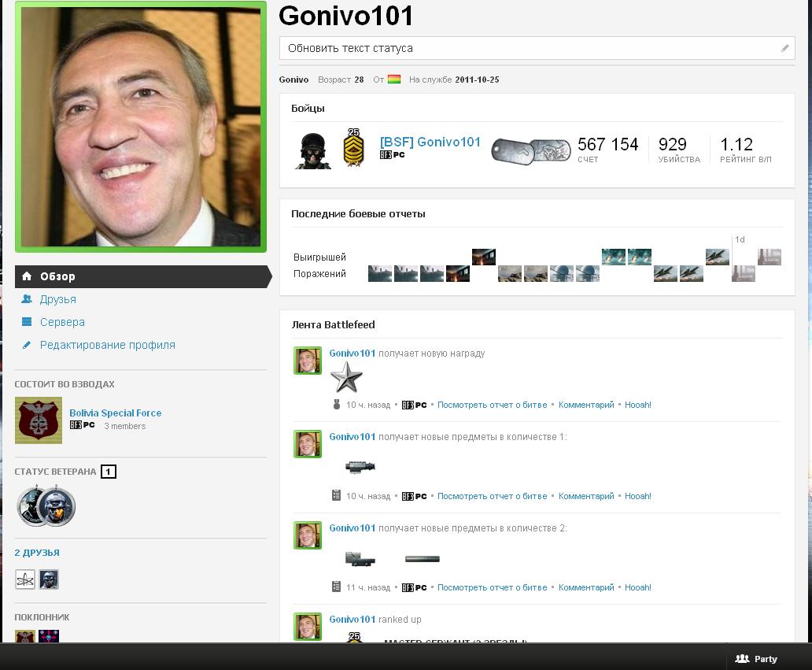
Task: Click Hooah! on the award post
Action: click(x=637, y=405)
